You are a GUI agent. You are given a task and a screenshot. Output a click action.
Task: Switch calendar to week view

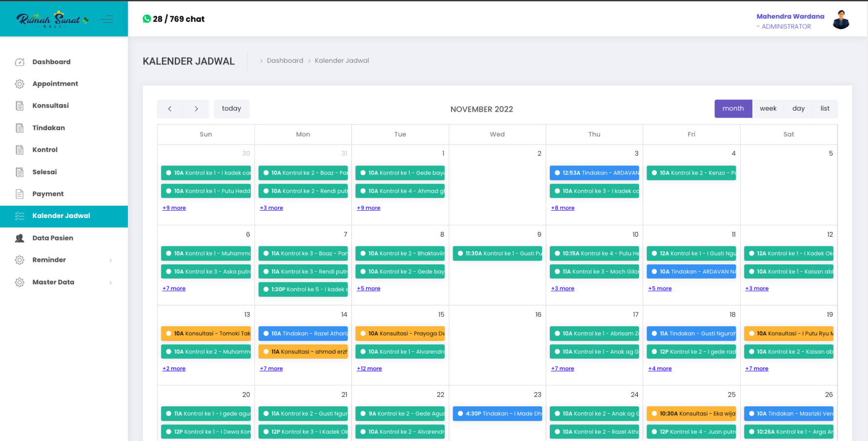(767, 109)
